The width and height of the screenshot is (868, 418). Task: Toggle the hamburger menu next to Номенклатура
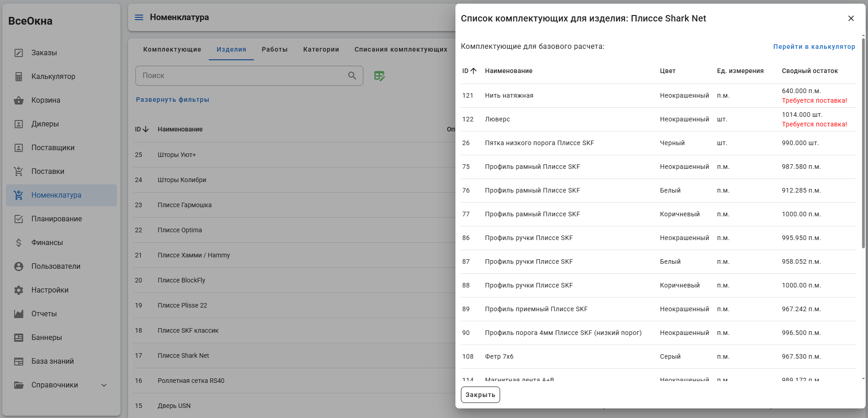(139, 17)
